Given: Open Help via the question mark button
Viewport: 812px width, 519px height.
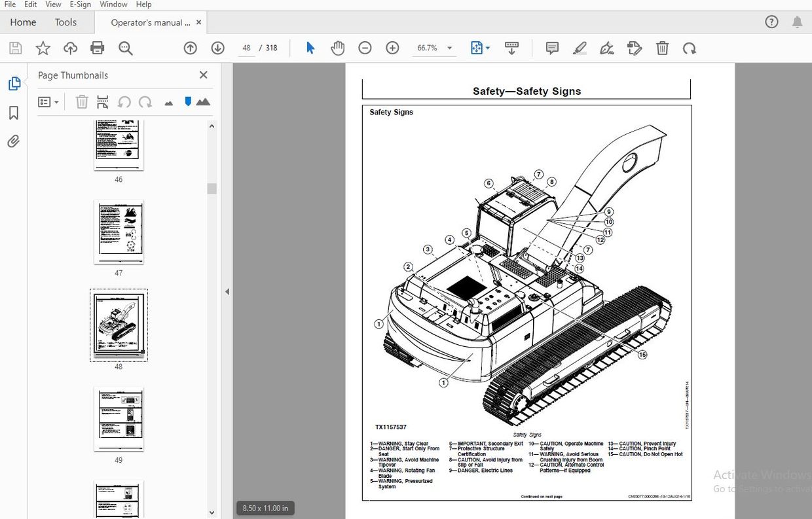Looking at the screenshot, I should pos(771,22).
